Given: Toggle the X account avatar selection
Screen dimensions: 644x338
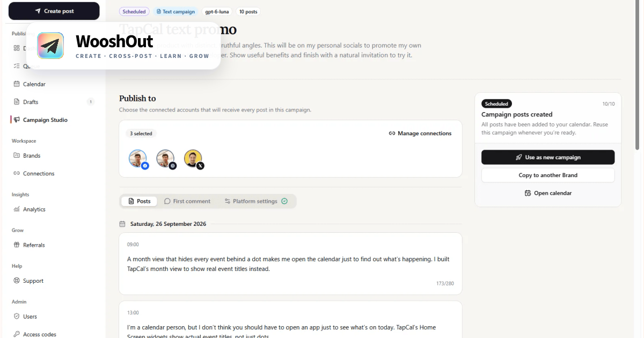Looking at the screenshot, I should [194, 159].
